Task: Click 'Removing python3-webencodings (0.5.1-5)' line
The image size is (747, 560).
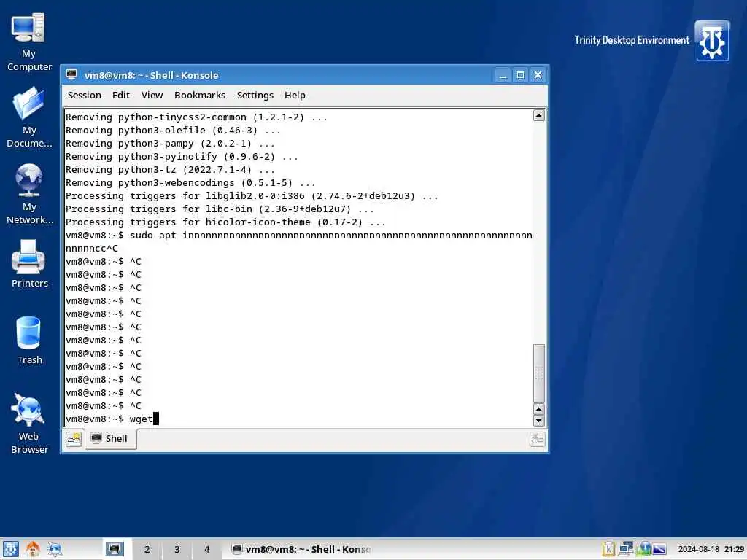Action: point(190,183)
